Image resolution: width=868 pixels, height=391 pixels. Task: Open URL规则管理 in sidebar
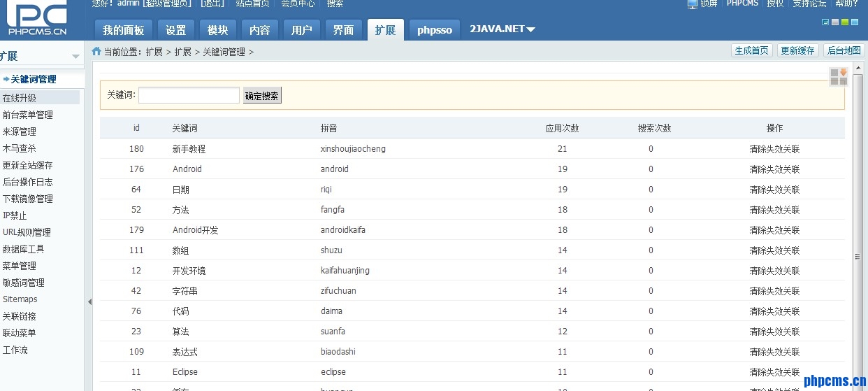(x=27, y=232)
